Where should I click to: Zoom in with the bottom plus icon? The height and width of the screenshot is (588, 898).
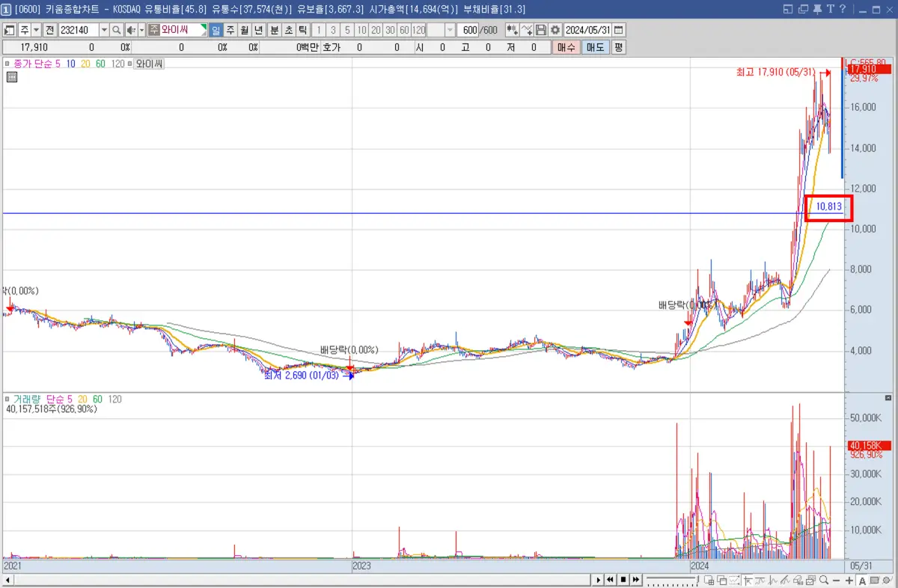pos(849,581)
